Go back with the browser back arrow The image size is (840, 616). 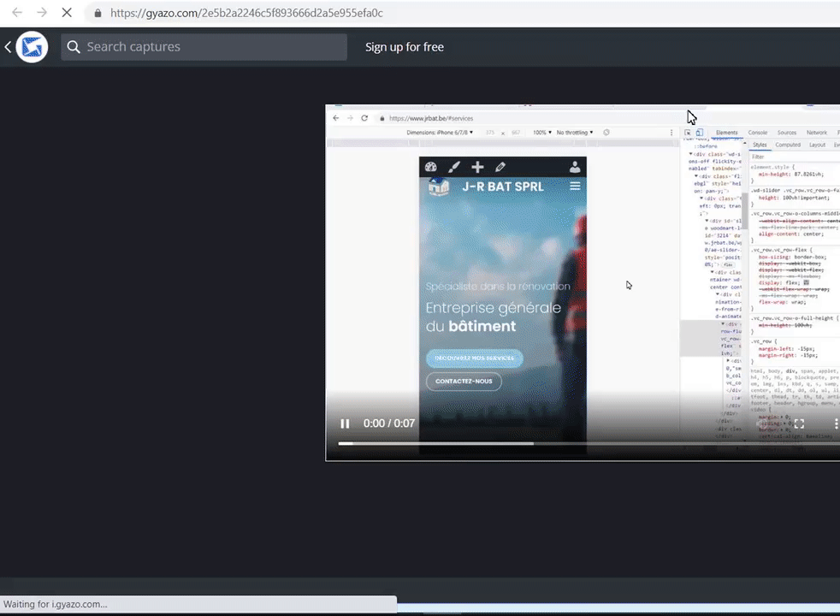[x=17, y=12]
